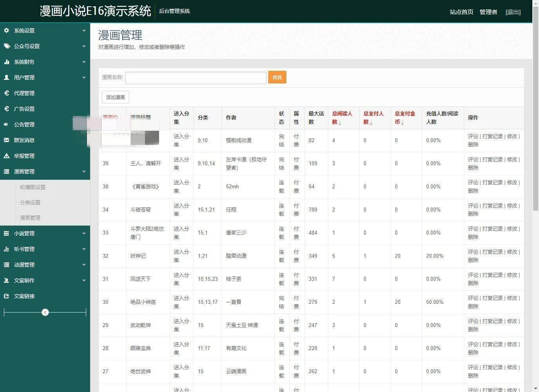Click the grid icon beside 小说管理
The height and width of the screenshot is (392, 539).
coord(6,233)
